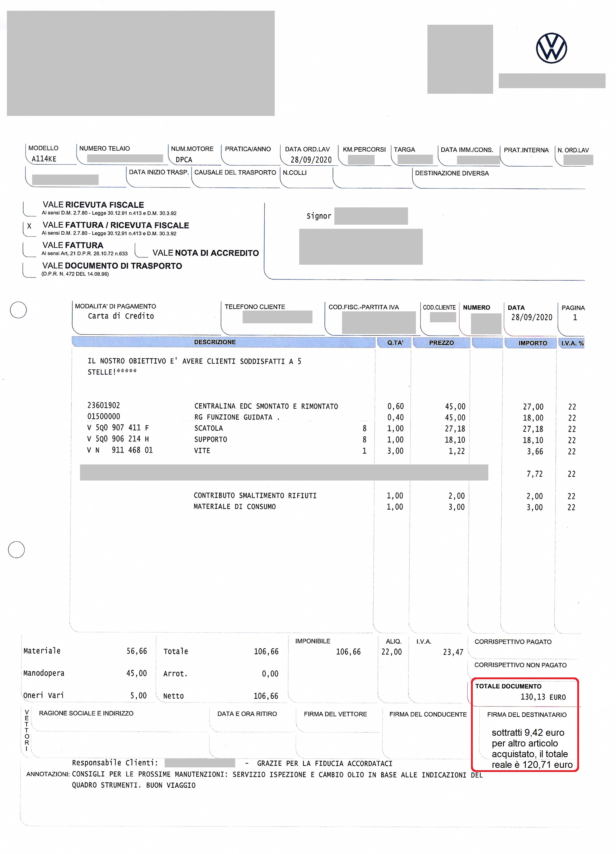Image resolution: width=616 pixels, height=854 pixels.
Task: Click the VITE item description
Action: (x=202, y=451)
